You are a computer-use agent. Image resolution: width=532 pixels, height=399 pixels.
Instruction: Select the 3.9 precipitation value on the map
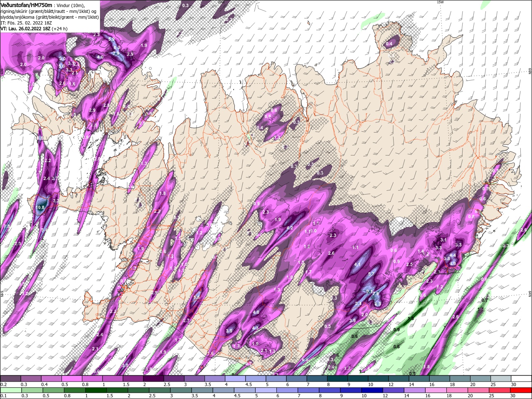click(352, 320)
